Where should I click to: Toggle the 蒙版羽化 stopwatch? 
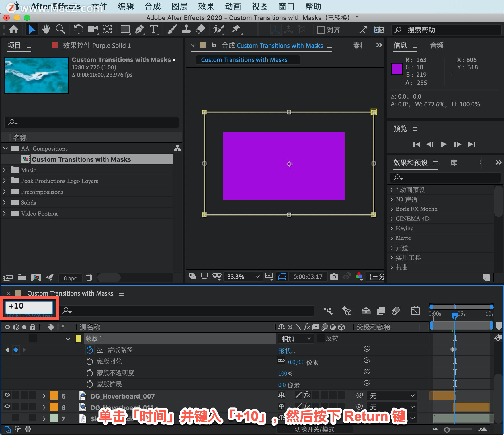click(x=90, y=361)
